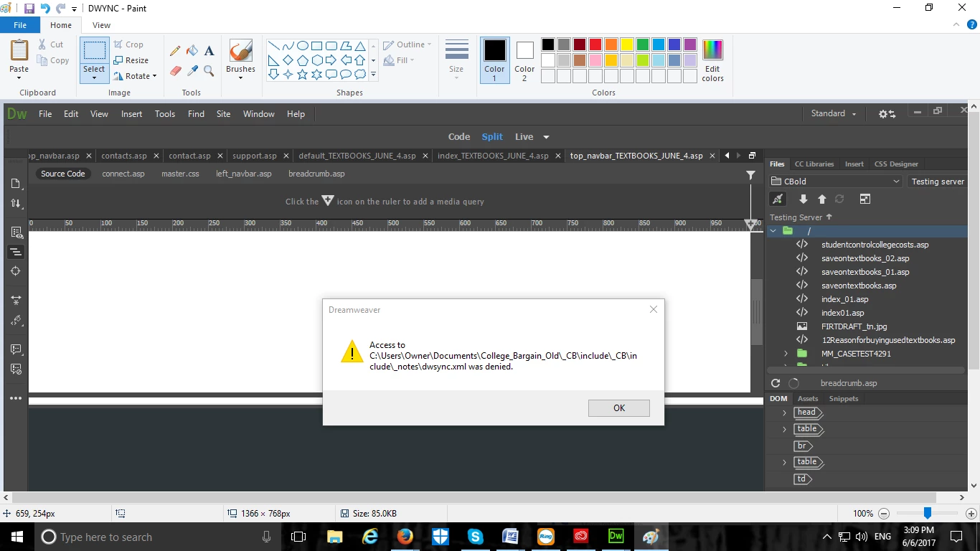
Task: Select saveontextbooks.asp in Files panel
Action: (859, 286)
